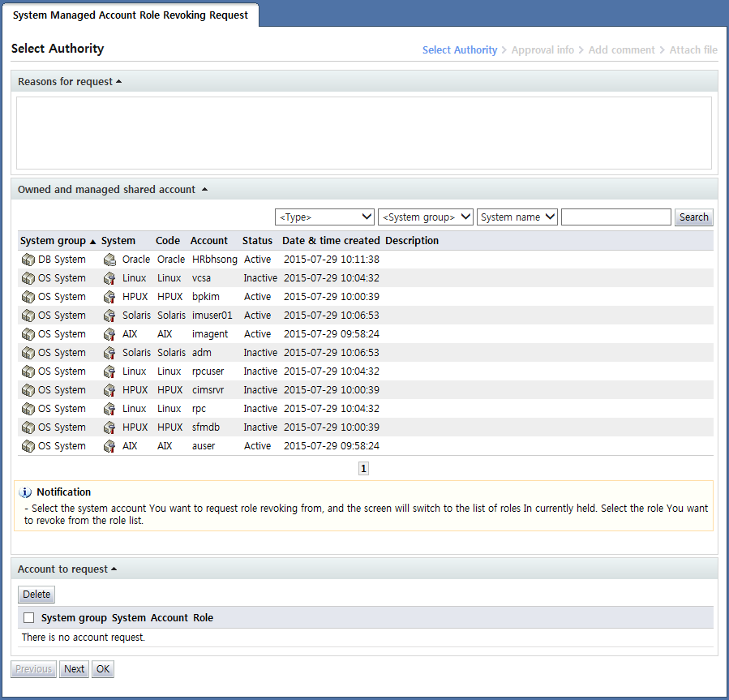Toggle the select-all checkbox in Account to request
Image resolution: width=729 pixels, height=700 pixels.
tap(29, 618)
